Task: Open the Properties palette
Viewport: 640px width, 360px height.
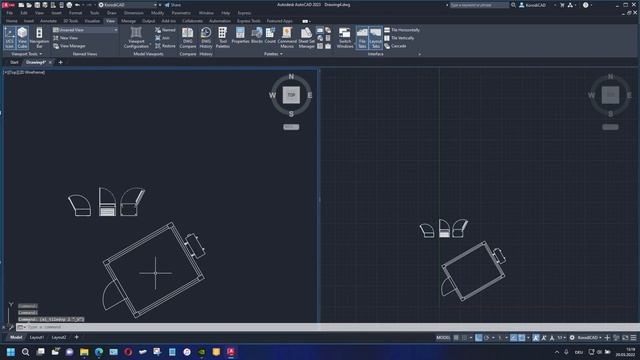Action: (x=240, y=36)
